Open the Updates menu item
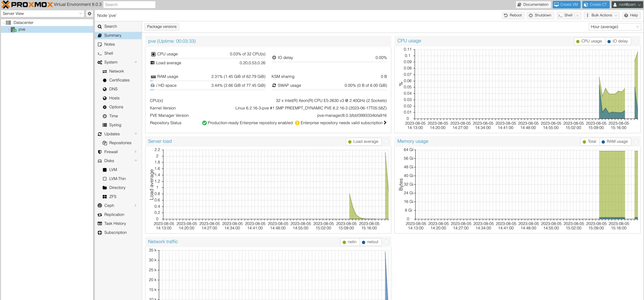 tap(118, 134)
